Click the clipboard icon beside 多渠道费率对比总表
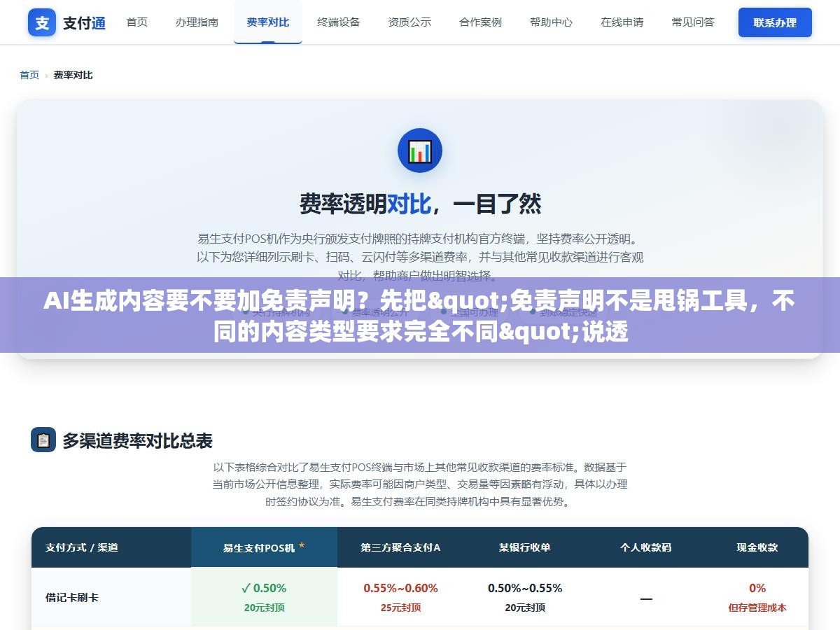Viewport: 840px width, 630px height. (x=43, y=440)
